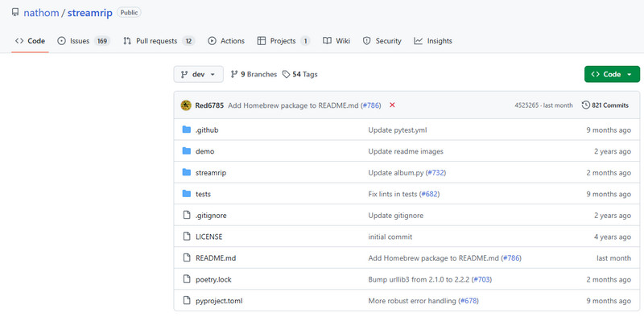
Task: Click the .github folder icon
Action: [x=187, y=130]
